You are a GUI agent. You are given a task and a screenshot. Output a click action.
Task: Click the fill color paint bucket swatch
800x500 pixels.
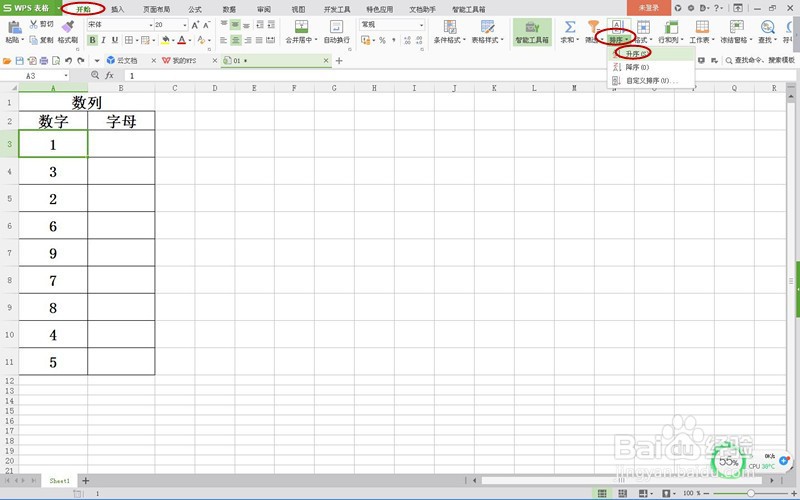point(165,40)
